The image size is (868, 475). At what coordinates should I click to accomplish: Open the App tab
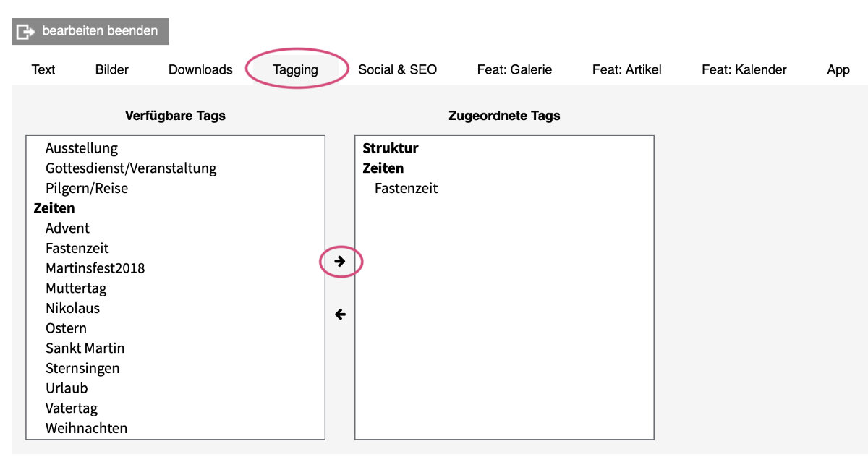pos(838,69)
